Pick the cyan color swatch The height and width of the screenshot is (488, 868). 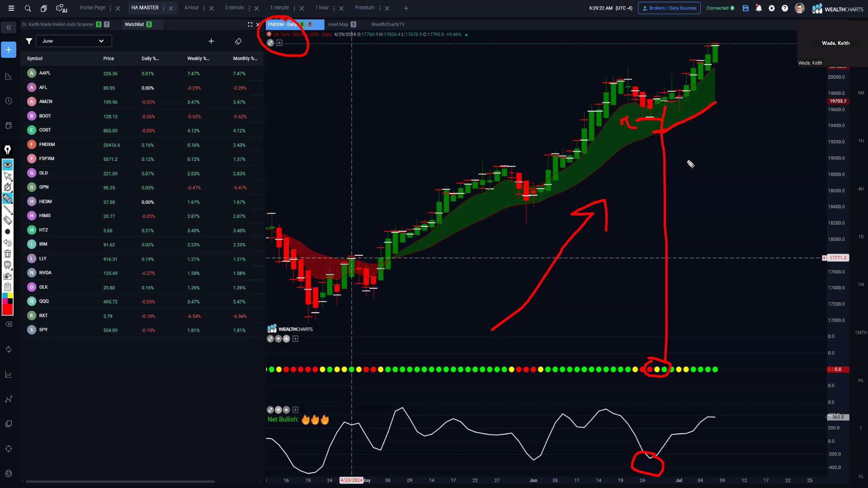(x=5, y=296)
